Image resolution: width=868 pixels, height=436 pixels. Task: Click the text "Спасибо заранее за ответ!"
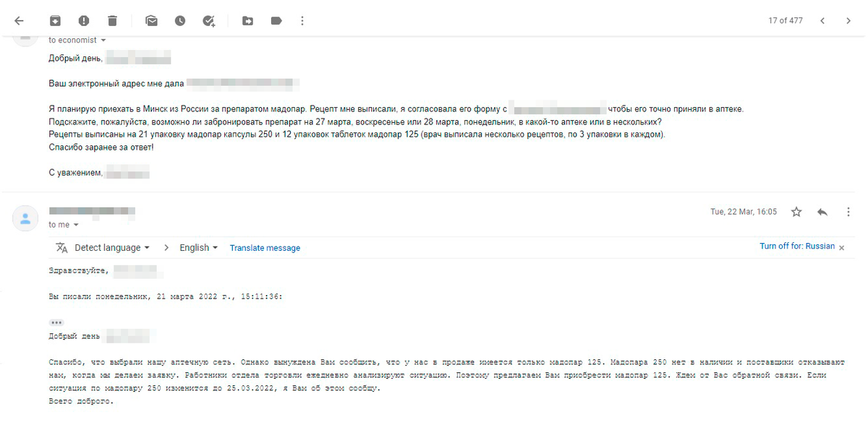coord(101,148)
